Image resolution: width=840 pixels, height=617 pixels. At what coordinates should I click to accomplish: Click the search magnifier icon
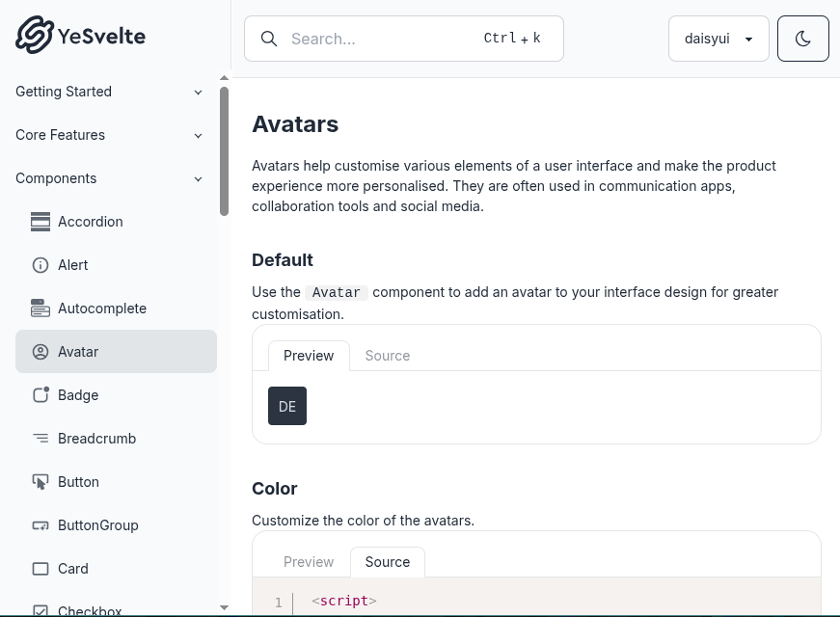(269, 39)
